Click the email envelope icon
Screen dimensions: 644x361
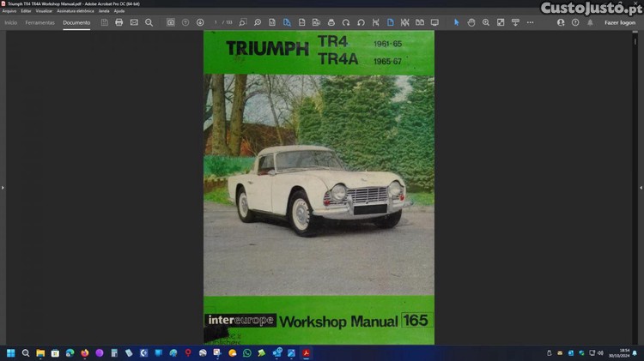click(x=134, y=22)
